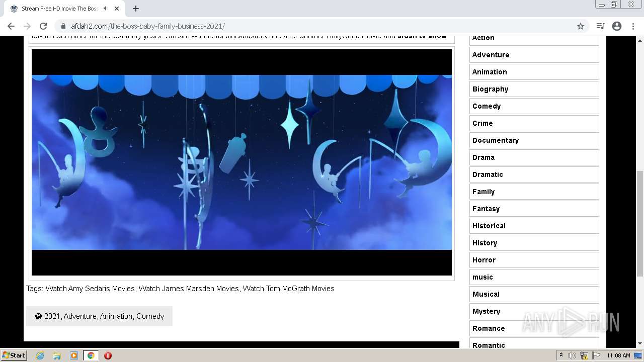Go forward to the next page

click(x=27, y=26)
